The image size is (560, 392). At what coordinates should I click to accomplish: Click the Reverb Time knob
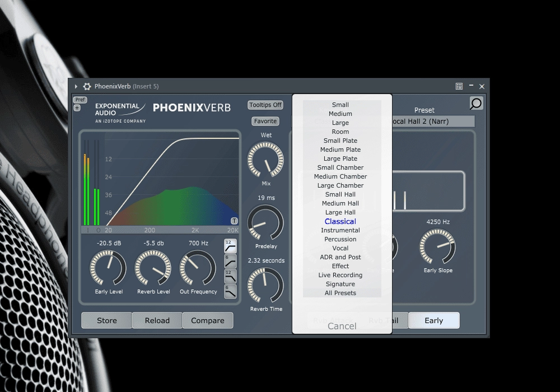(x=265, y=285)
